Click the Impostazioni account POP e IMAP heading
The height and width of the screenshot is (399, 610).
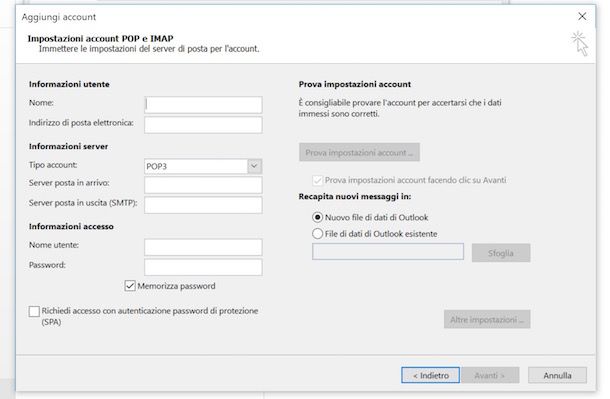pyautogui.click(x=100, y=38)
